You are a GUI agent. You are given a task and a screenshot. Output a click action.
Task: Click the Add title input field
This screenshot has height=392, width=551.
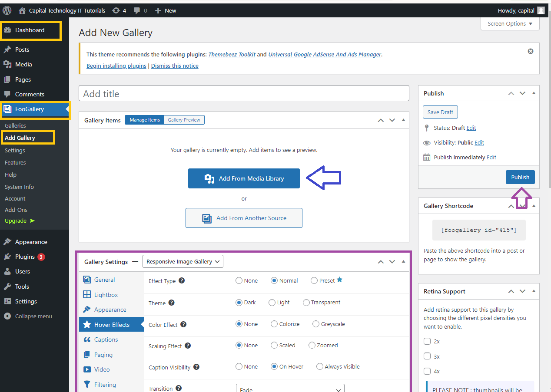[x=244, y=94]
